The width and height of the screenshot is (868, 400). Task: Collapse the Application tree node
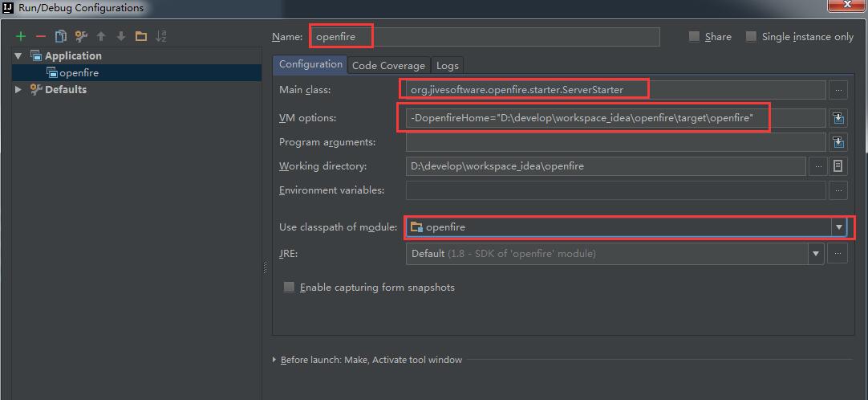click(18, 56)
